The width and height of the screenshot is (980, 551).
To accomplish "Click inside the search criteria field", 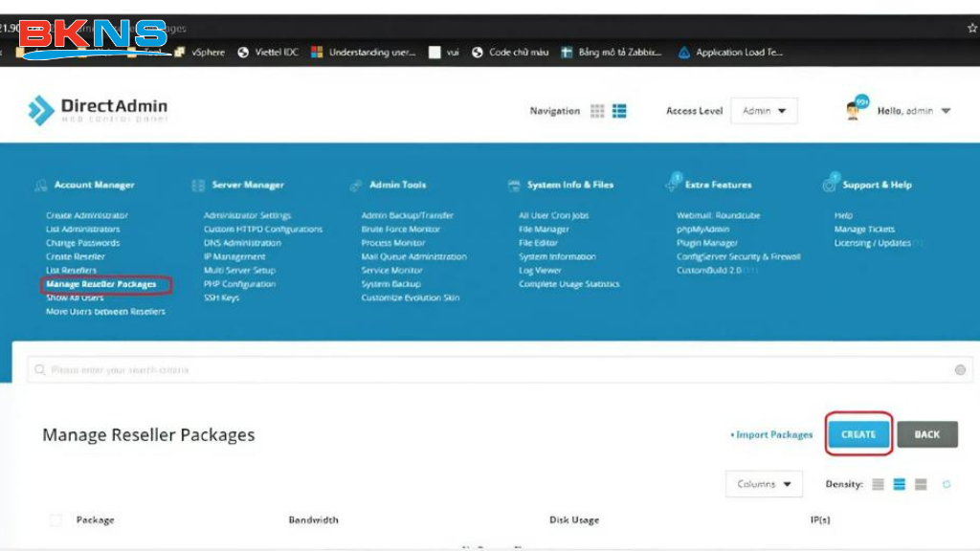I will pyautogui.click(x=383, y=369).
